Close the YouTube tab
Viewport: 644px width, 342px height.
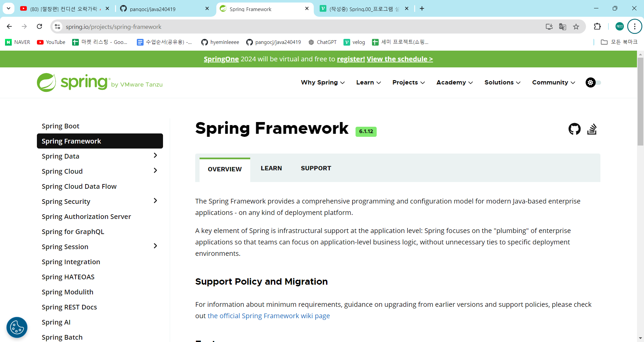pos(107,9)
